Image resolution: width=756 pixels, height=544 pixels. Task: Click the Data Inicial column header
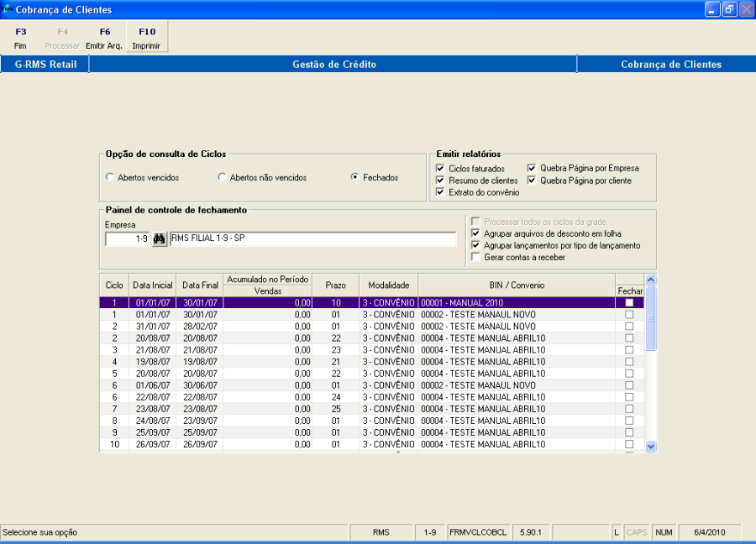pyautogui.click(x=153, y=285)
